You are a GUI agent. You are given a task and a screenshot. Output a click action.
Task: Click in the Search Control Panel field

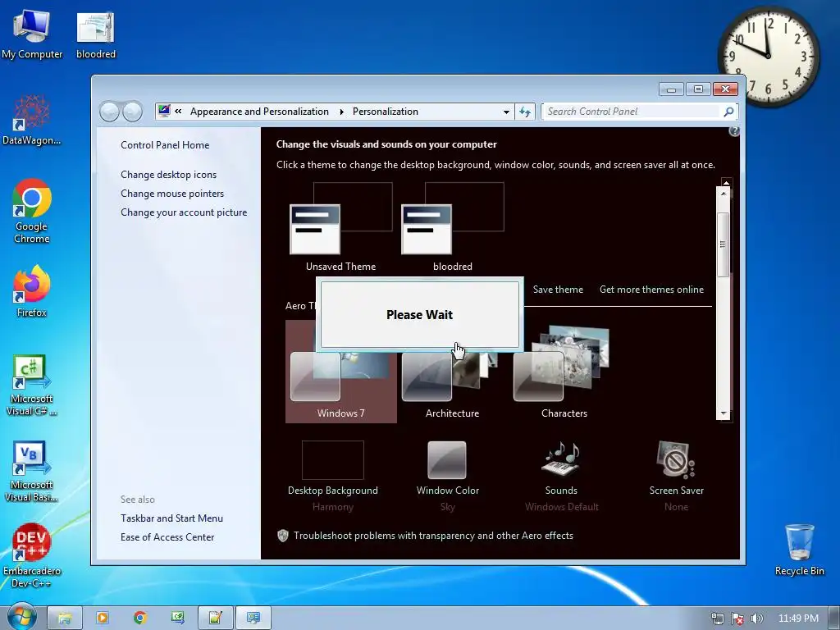point(632,112)
